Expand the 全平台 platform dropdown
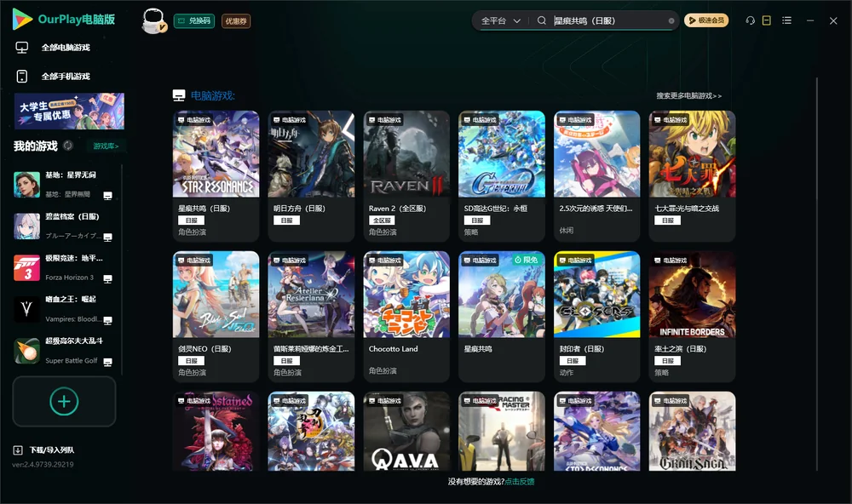This screenshot has height=504, width=852. point(500,20)
